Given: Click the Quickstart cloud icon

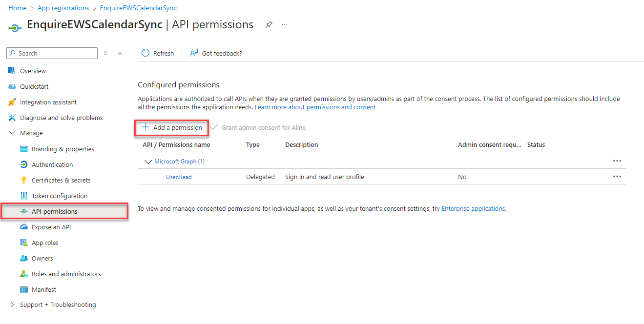Looking at the screenshot, I should tap(12, 86).
